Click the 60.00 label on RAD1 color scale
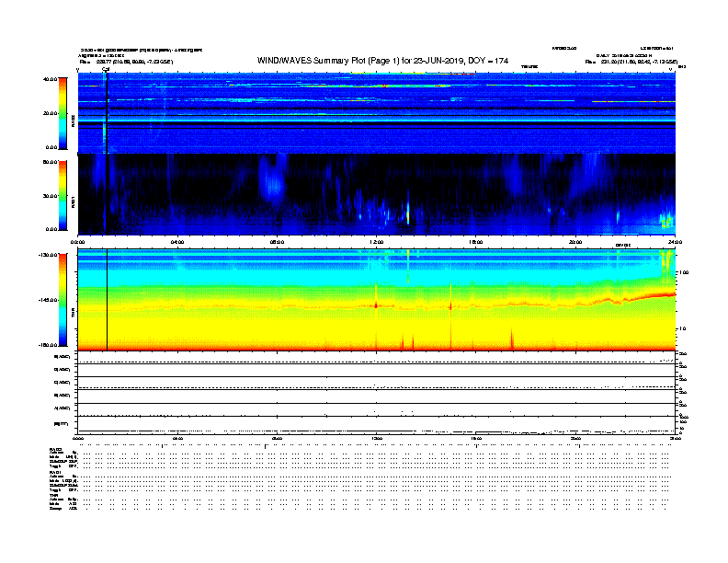This screenshot has width=728, height=563. [50, 162]
